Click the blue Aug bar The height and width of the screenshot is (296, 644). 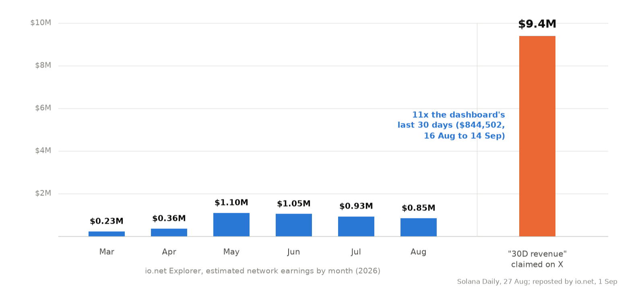(x=419, y=227)
